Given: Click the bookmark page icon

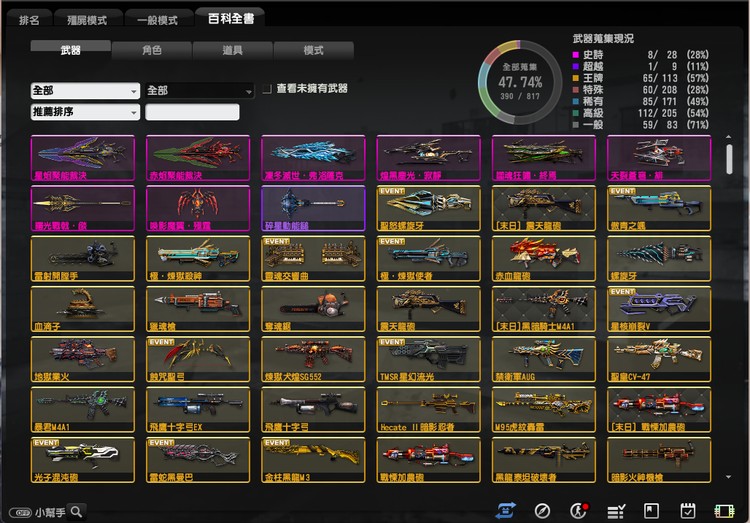Looking at the screenshot, I should (651, 511).
